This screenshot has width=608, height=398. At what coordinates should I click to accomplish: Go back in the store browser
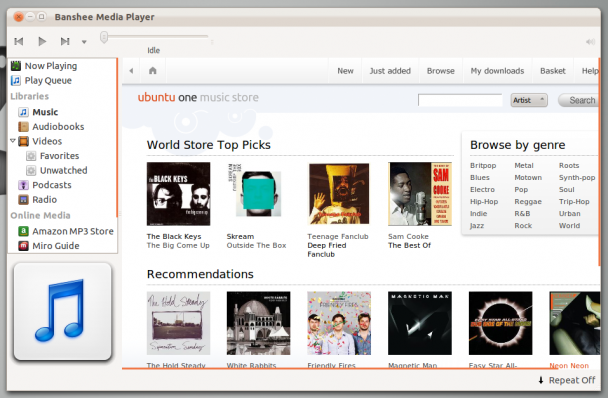131,71
